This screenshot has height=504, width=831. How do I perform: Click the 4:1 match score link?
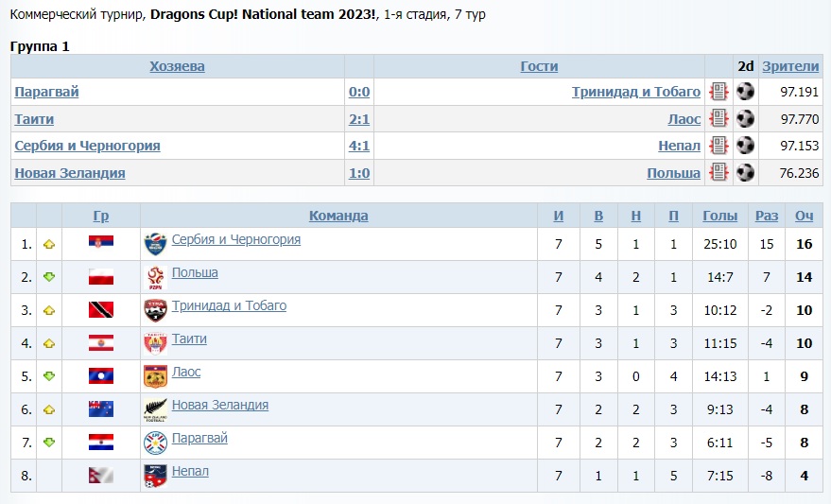tap(359, 146)
